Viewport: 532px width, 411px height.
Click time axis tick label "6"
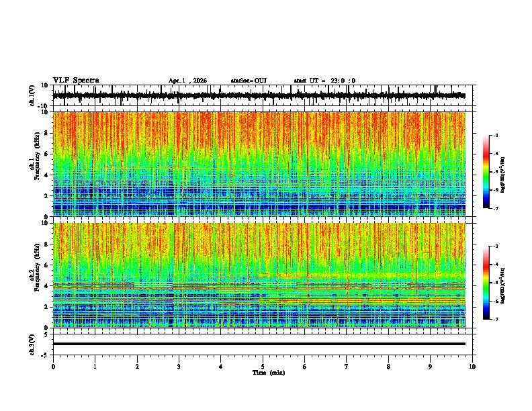(x=305, y=367)
